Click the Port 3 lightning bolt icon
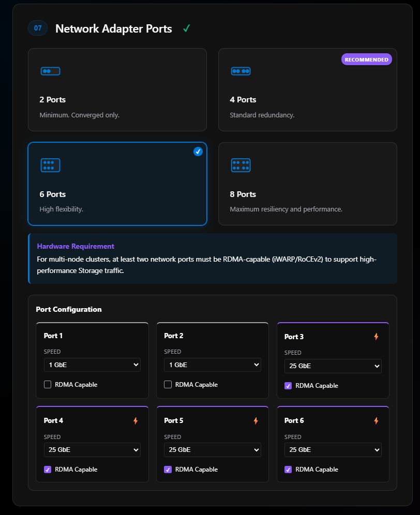 (x=376, y=337)
